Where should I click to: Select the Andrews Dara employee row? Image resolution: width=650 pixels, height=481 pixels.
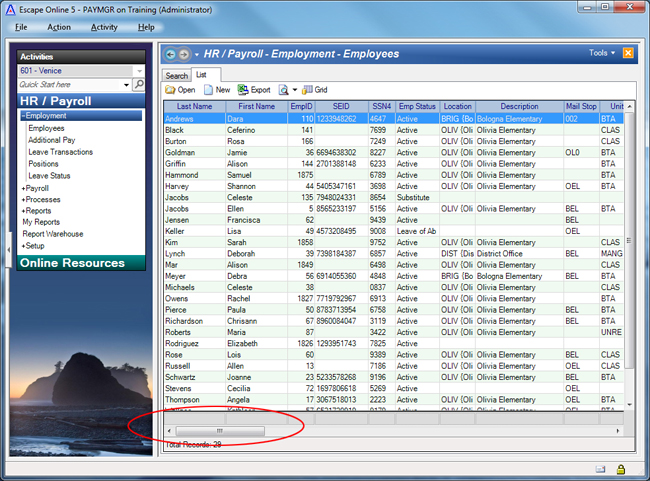point(393,119)
